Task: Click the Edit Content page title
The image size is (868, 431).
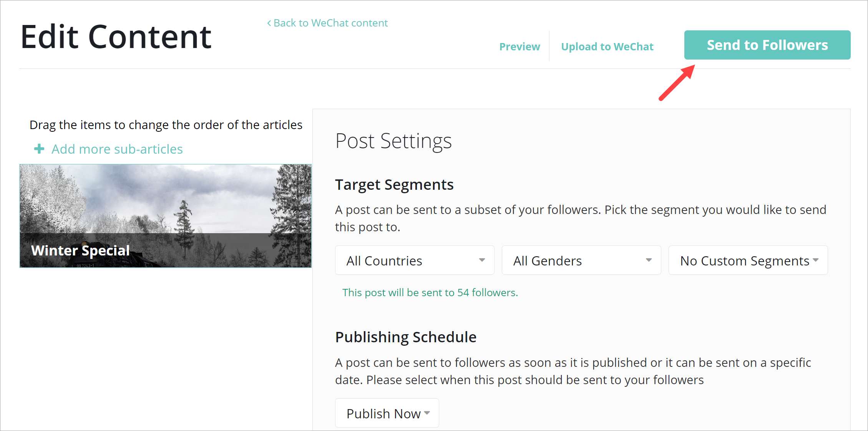Action: click(x=116, y=37)
